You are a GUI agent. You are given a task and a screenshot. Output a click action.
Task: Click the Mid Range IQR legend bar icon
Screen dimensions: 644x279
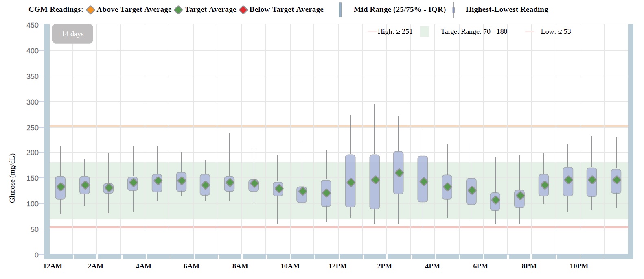coord(340,10)
